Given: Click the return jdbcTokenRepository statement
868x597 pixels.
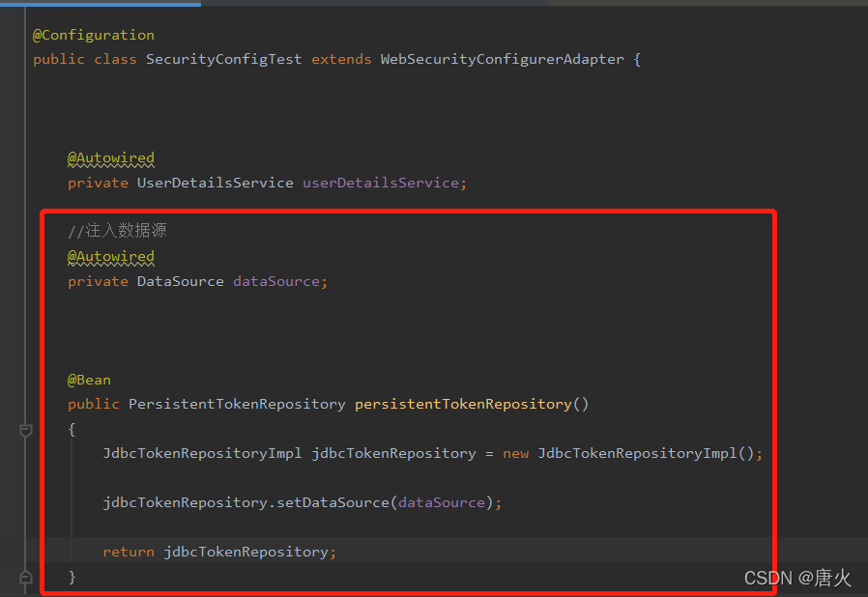Looking at the screenshot, I should pos(219,553).
